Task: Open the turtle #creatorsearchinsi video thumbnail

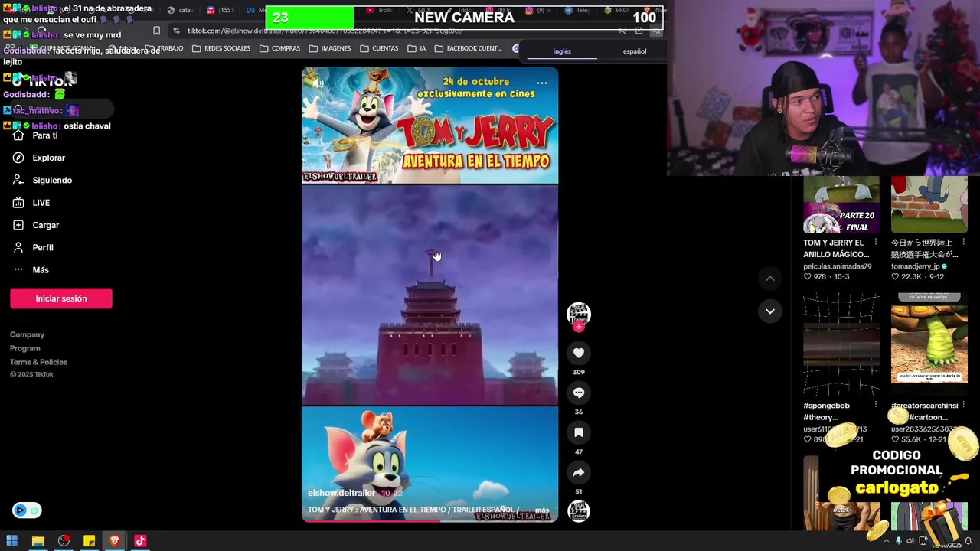Action: [929, 344]
